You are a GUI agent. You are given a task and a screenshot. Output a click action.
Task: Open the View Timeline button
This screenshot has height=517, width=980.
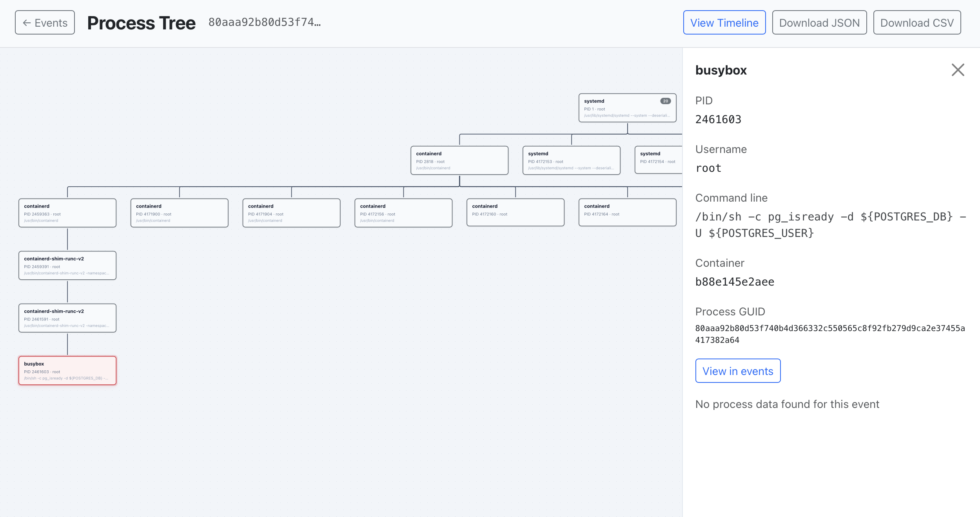tap(724, 23)
